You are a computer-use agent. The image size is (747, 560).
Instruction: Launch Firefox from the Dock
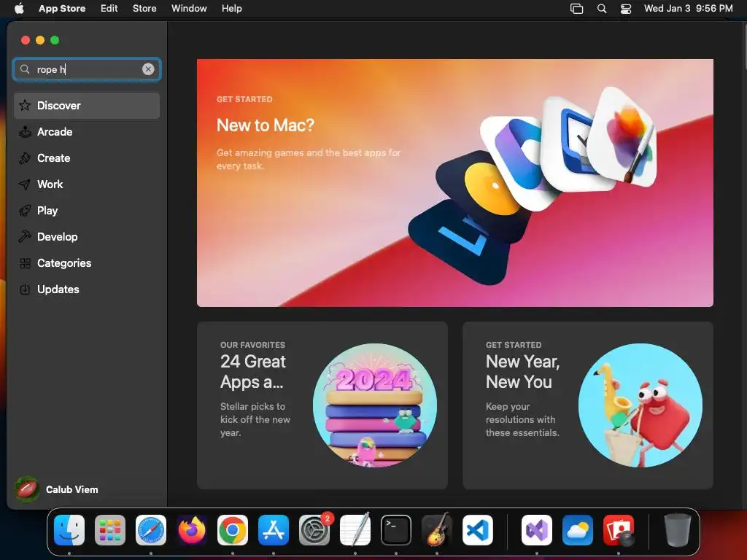coord(192,530)
